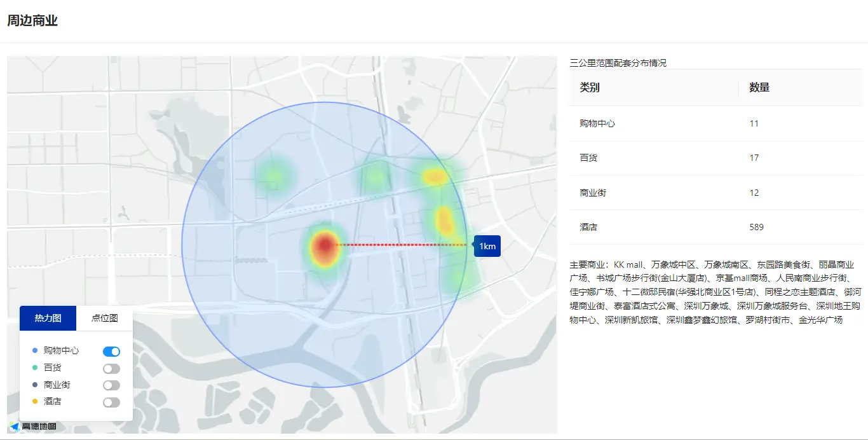Click the value 17 in table

click(754, 158)
